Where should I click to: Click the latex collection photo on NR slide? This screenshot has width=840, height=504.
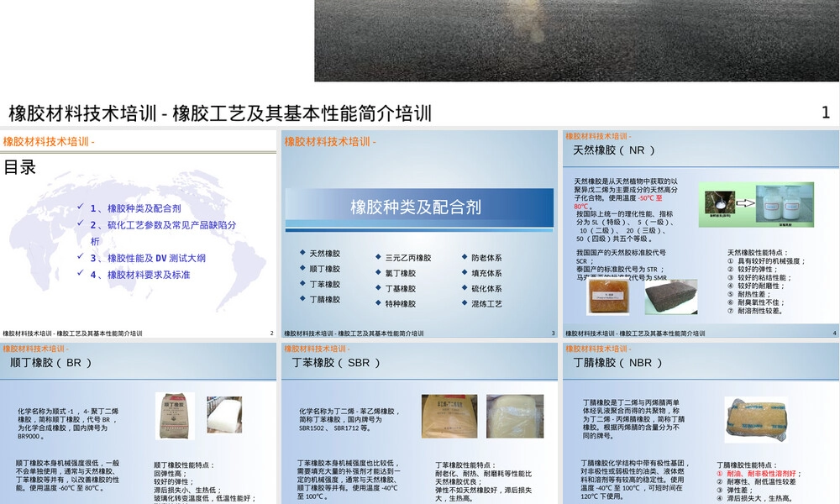coord(720,204)
